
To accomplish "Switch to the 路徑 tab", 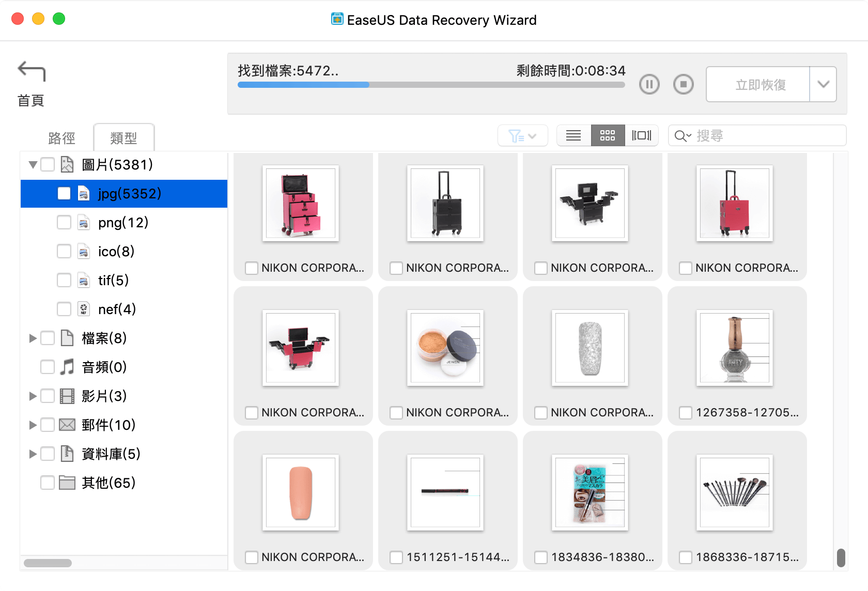I will click(61, 138).
